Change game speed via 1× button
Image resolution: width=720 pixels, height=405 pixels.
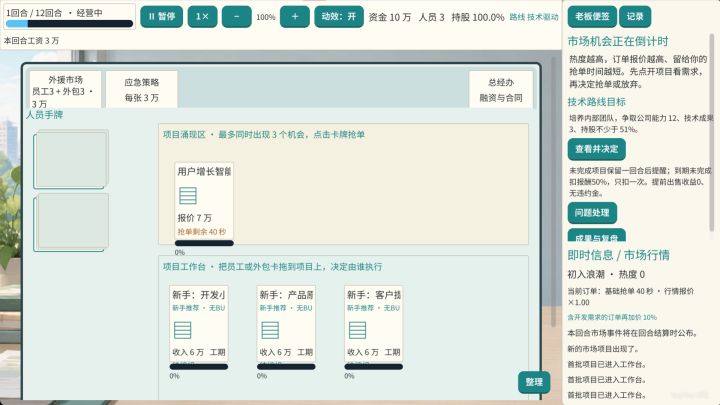(202, 17)
